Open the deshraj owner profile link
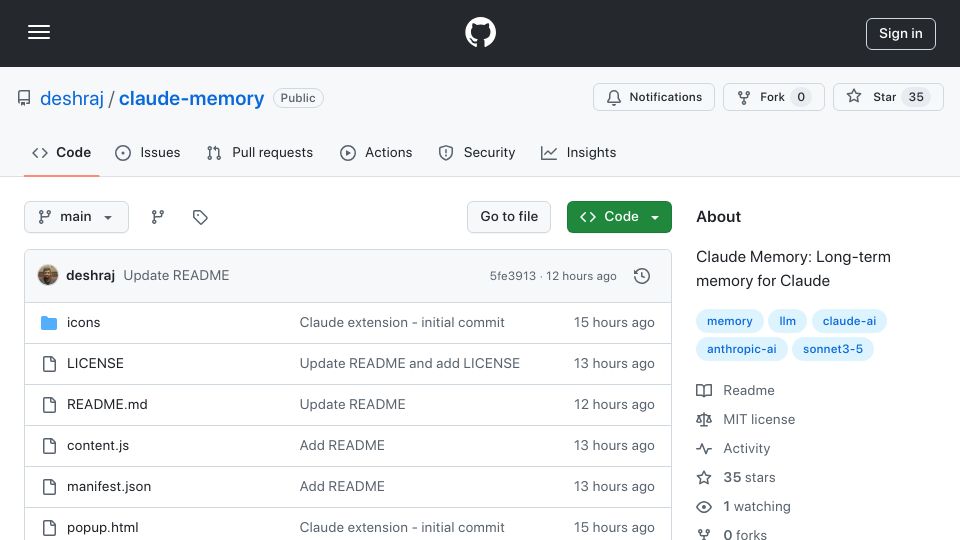 point(72,98)
